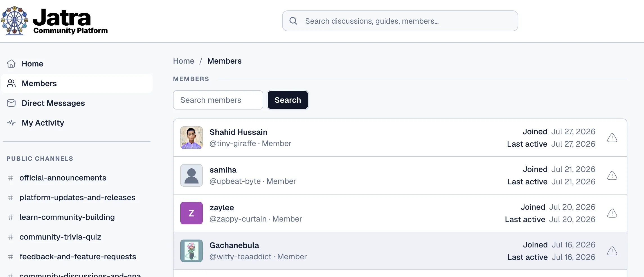
Task: Go to Home in sidebar
Action: coord(77,64)
